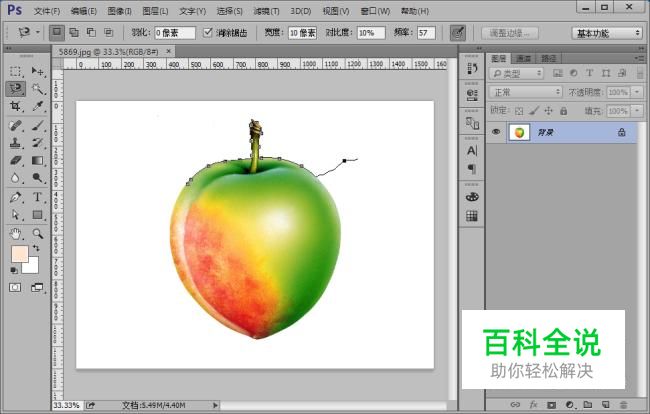Viewport: 650px width, 414px height.
Task: Choose 'Intersect with selection' mode
Action: tap(109, 32)
